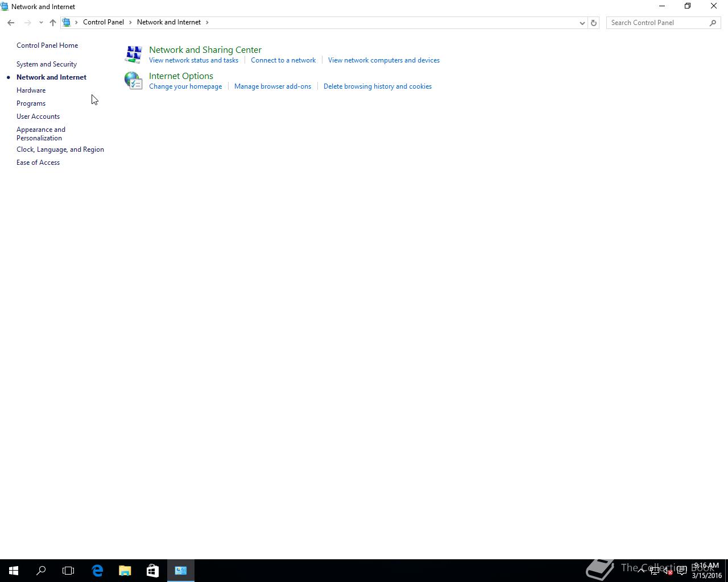Open User Accounts category

38,117
